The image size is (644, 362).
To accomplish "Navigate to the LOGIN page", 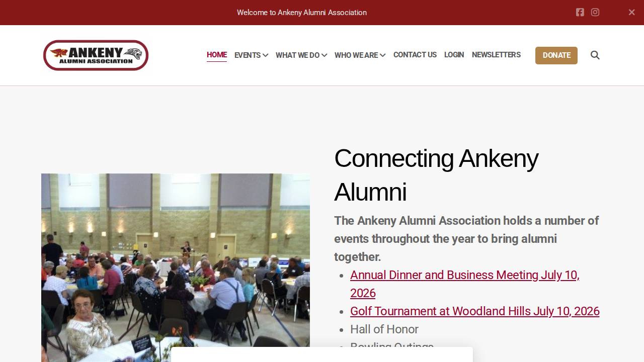I will [454, 55].
